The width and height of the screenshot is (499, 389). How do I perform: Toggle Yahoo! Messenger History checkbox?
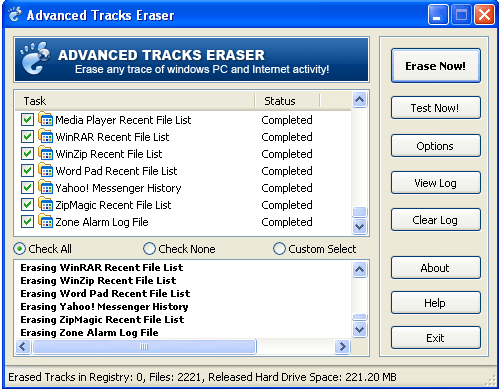point(27,188)
